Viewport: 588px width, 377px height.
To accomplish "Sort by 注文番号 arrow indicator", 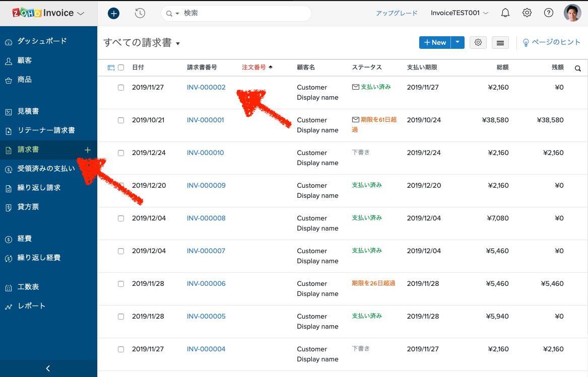I will point(271,67).
